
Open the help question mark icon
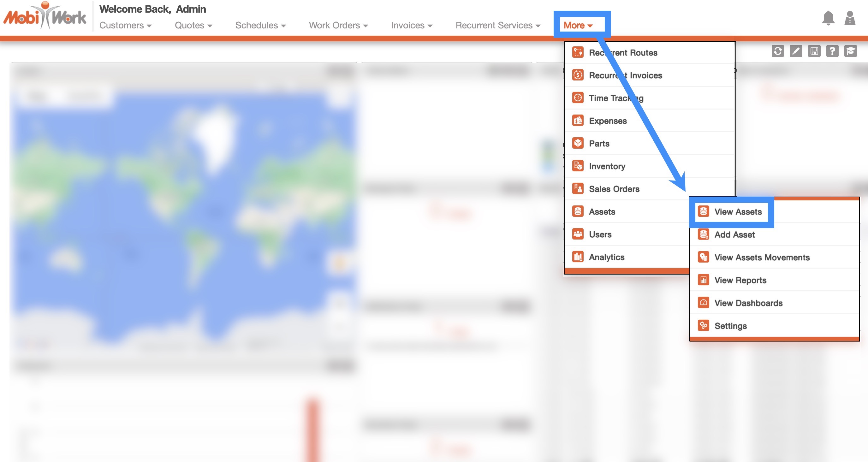[832, 51]
